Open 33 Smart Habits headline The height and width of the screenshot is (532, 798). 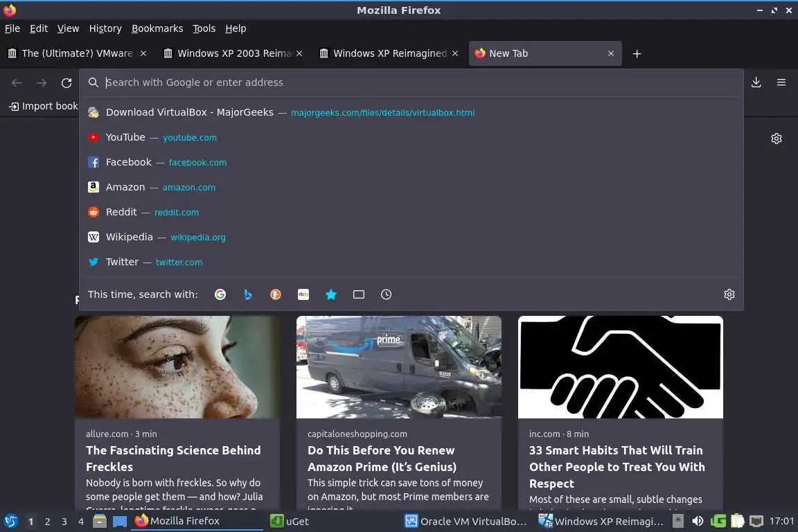617,467
